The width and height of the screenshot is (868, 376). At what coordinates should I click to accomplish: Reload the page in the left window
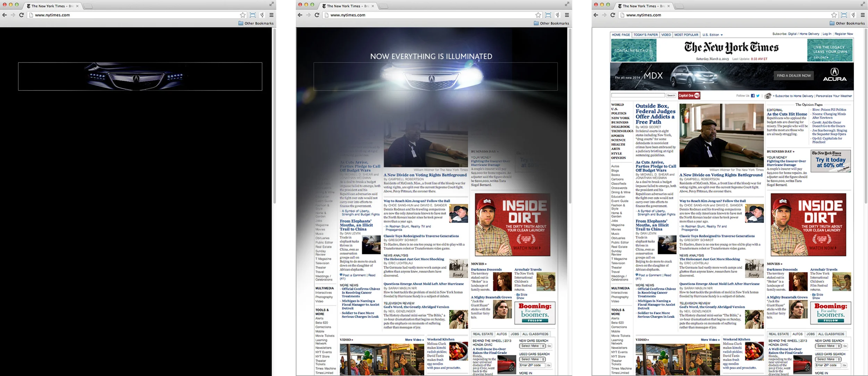click(x=22, y=15)
